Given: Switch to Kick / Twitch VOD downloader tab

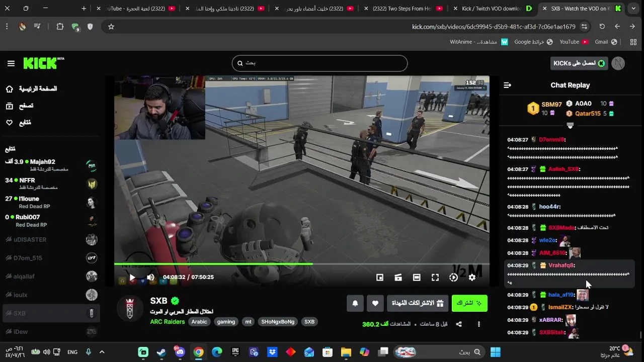Looking at the screenshot, I should pos(492,9).
